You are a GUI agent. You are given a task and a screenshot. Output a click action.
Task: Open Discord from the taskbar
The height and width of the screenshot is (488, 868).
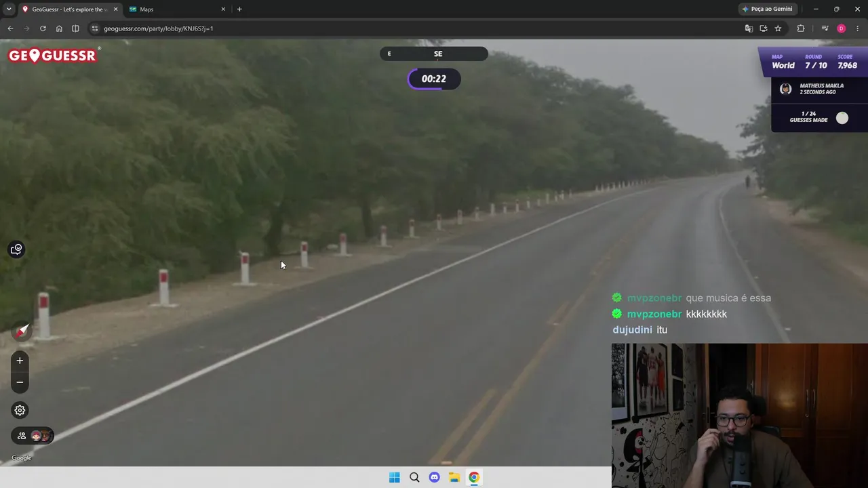[434, 477]
